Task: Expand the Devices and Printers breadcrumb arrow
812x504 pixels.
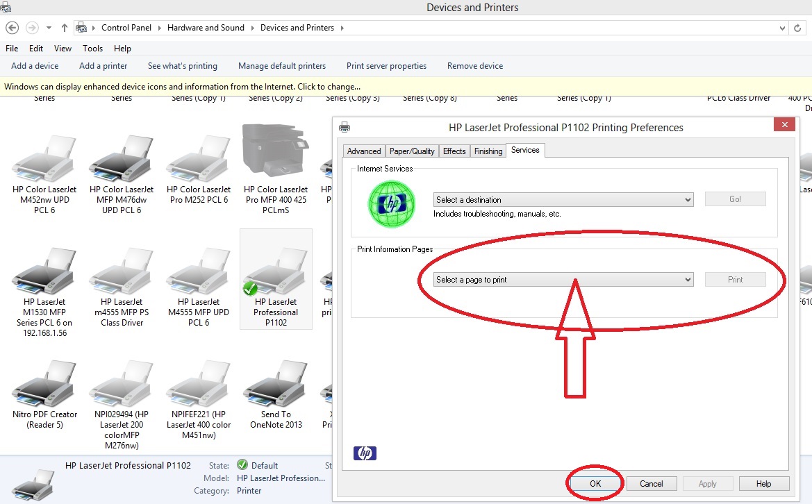Action: tap(342, 28)
